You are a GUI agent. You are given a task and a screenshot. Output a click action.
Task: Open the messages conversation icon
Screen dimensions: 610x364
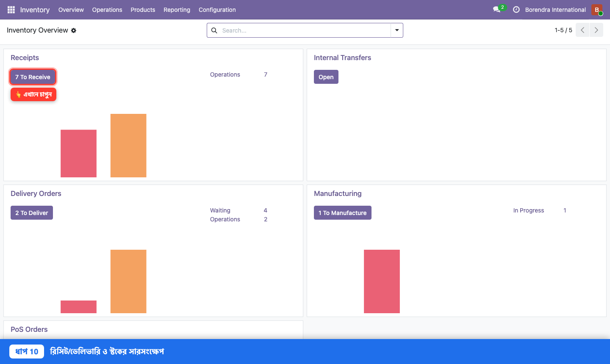(496, 10)
